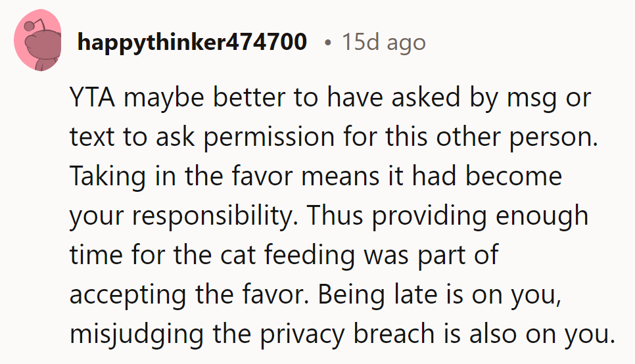The image size is (635, 364).
Task: Click the phrase "accepting the favor"
Action: [x=189, y=294]
